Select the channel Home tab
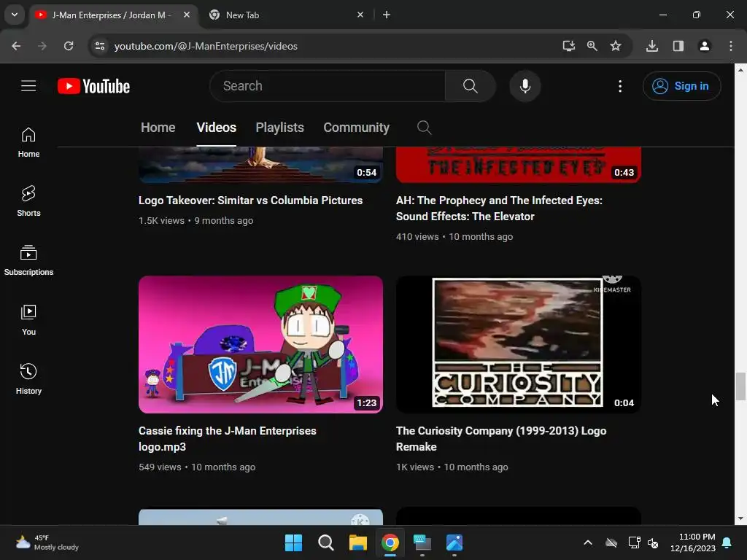Image resolution: width=747 pixels, height=560 pixels. click(x=158, y=128)
